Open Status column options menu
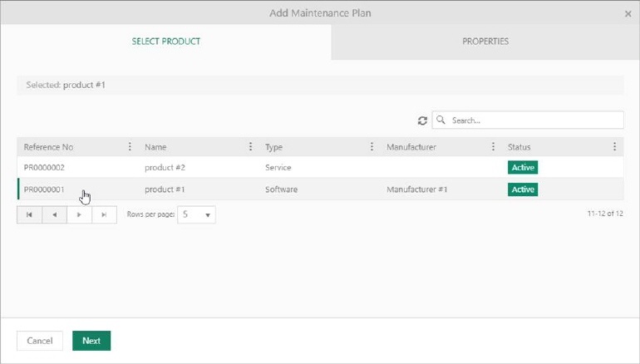This screenshot has height=364, width=640. pyautogui.click(x=614, y=147)
